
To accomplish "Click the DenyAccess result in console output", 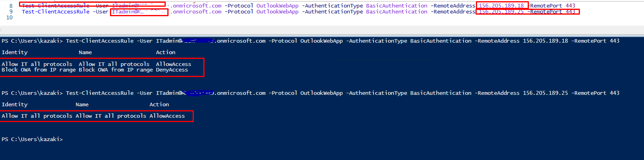I will (x=172, y=70).
